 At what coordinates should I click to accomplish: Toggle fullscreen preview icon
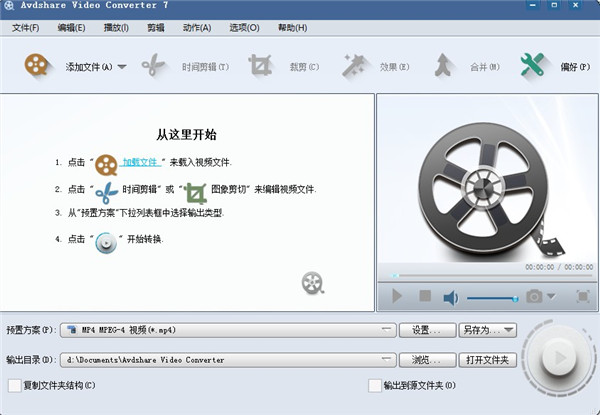[x=583, y=296]
